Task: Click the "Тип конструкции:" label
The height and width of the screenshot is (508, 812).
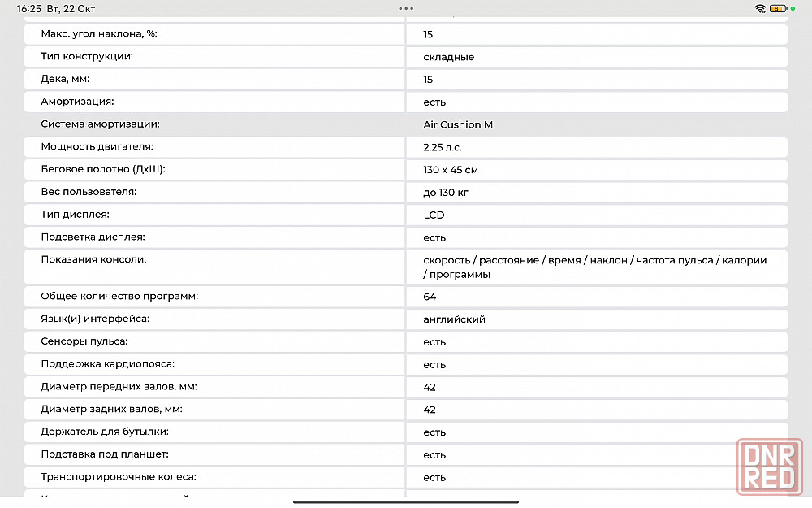Action: tap(87, 57)
